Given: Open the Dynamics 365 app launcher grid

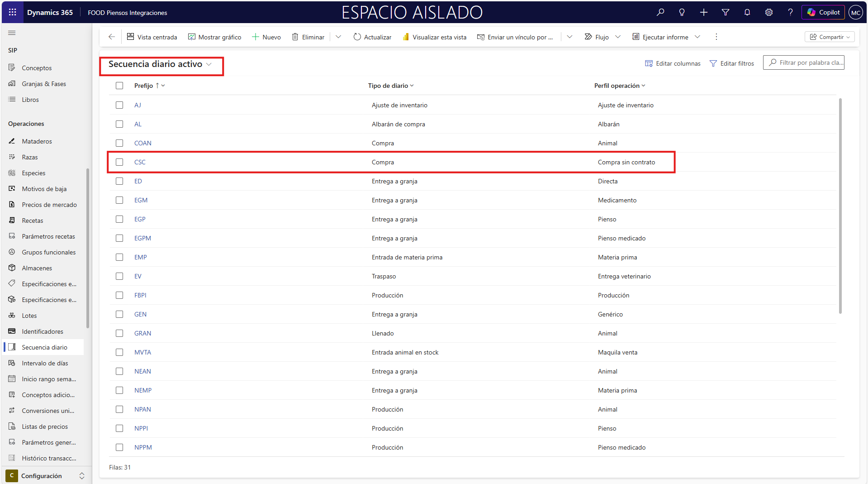Looking at the screenshot, I should (x=12, y=12).
